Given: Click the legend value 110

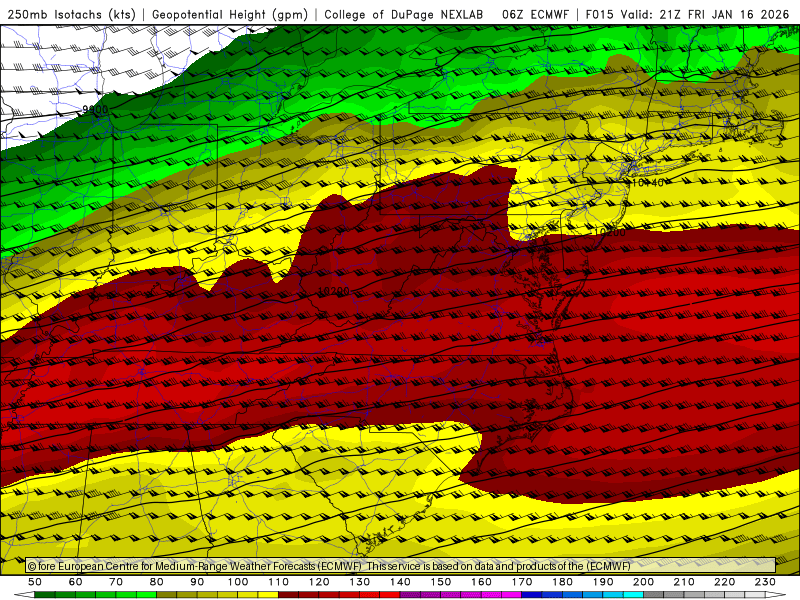Looking at the screenshot, I should point(279,582).
